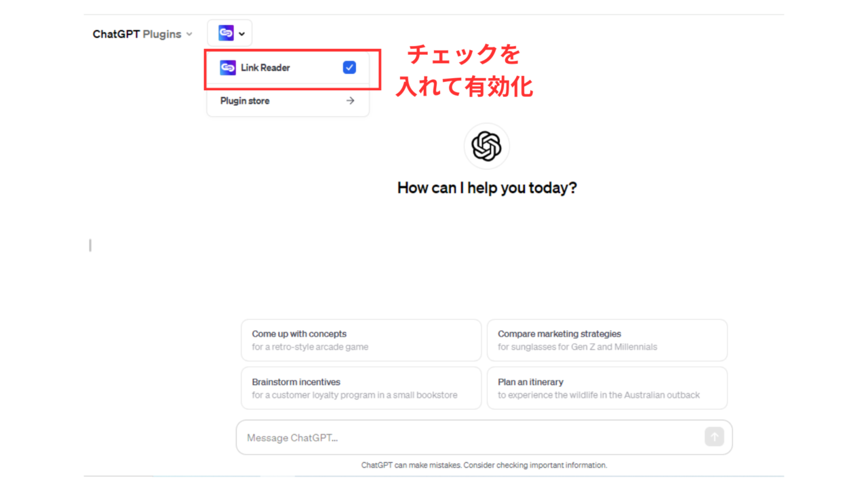This screenshot has width=868, height=488.
Task: Select "Brainstorm incentives" suggestion card
Action: click(x=361, y=388)
